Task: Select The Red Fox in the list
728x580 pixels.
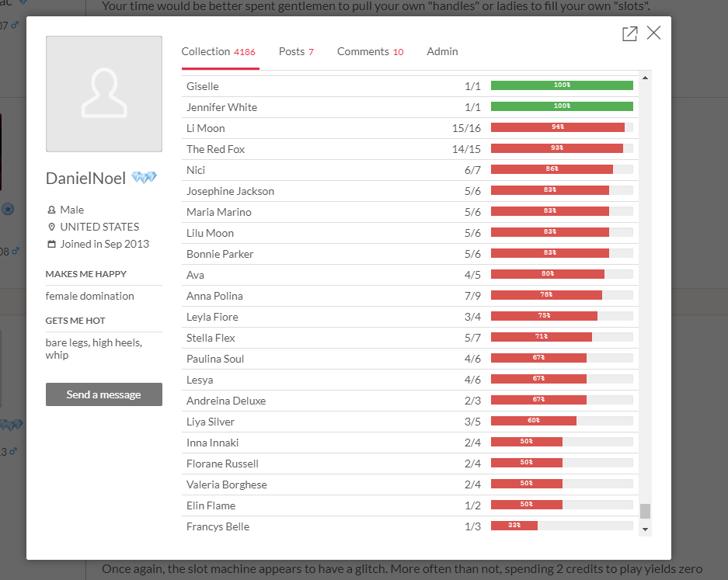Action: [x=215, y=149]
